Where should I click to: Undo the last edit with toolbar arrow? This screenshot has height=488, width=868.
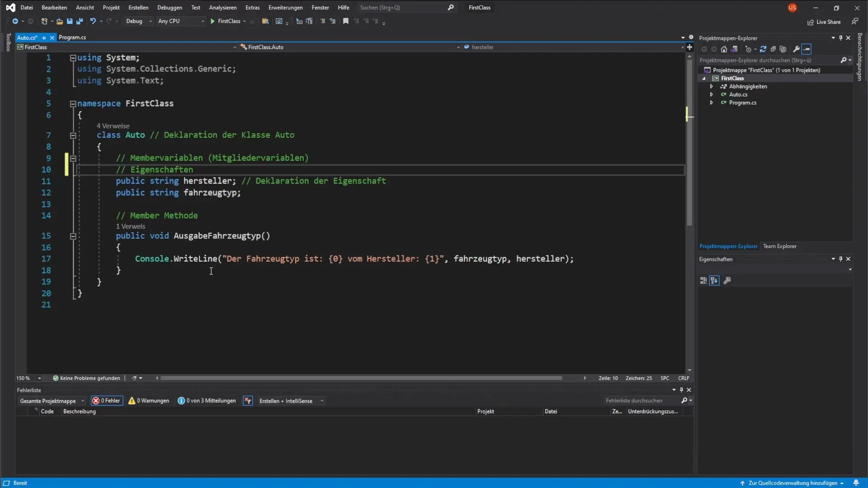click(93, 21)
